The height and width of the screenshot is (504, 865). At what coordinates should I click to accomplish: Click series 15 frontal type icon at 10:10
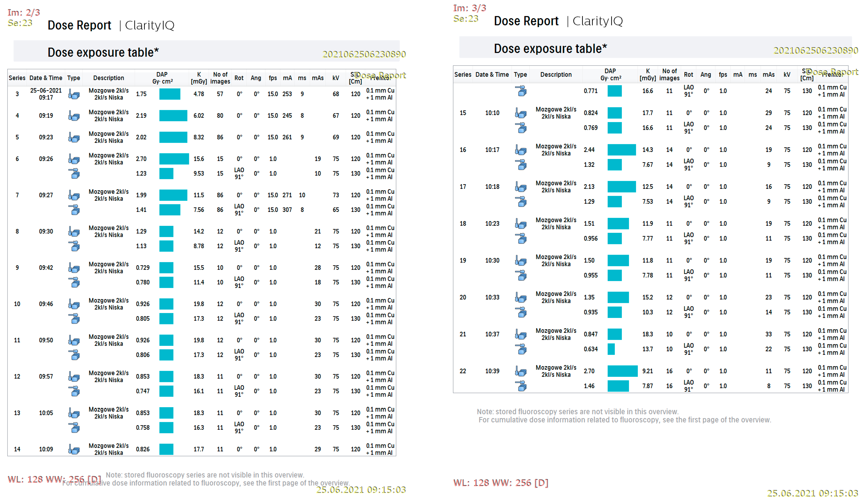click(x=521, y=113)
